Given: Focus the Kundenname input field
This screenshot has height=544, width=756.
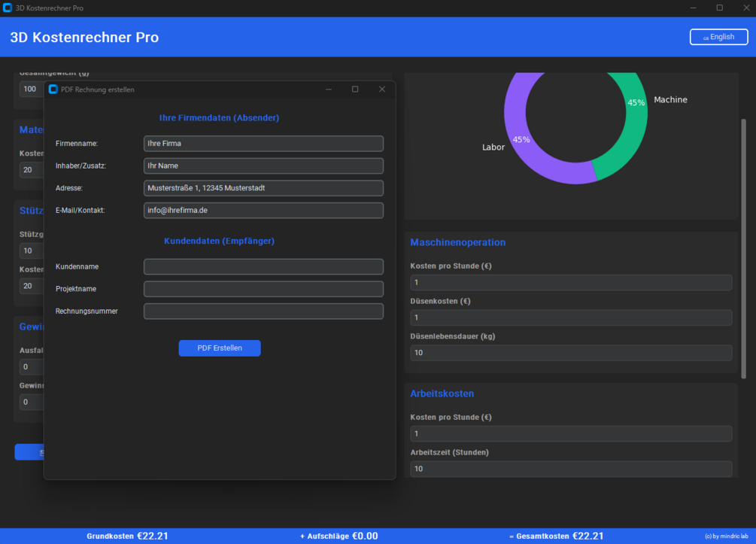Looking at the screenshot, I should (x=263, y=266).
